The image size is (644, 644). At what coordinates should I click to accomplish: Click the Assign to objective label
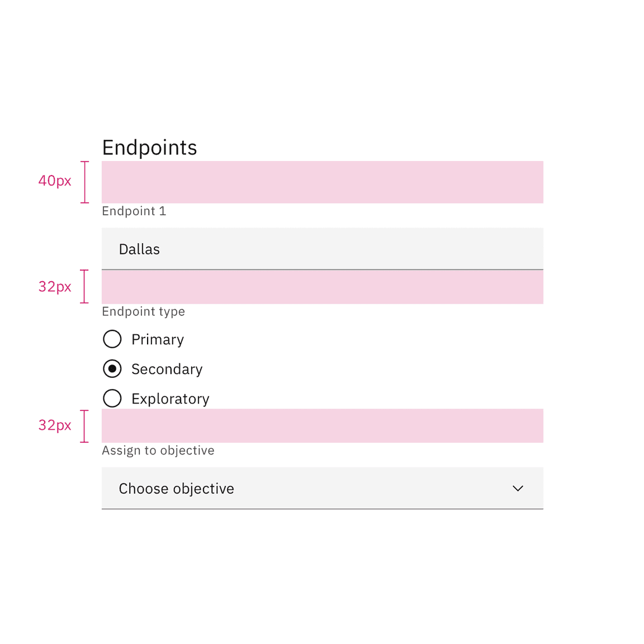pyautogui.click(x=158, y=450)
